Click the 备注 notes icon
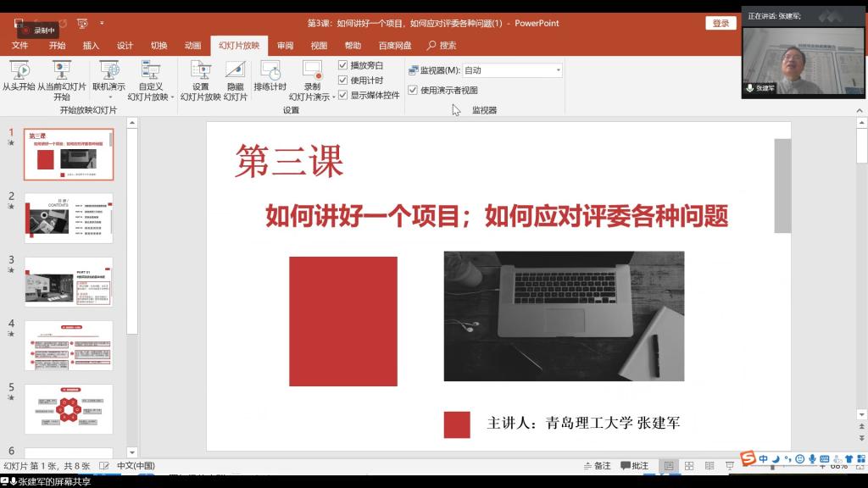Viewport: 868px width, 488px height. click(x=593, y=465)
